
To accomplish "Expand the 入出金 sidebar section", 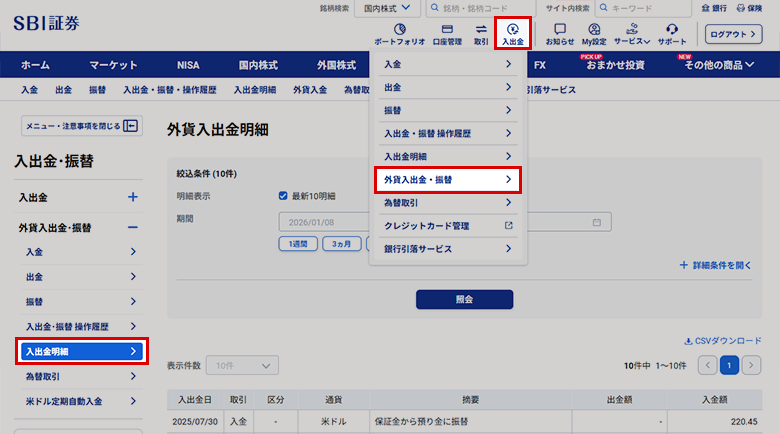I will [x=132, y=197].
